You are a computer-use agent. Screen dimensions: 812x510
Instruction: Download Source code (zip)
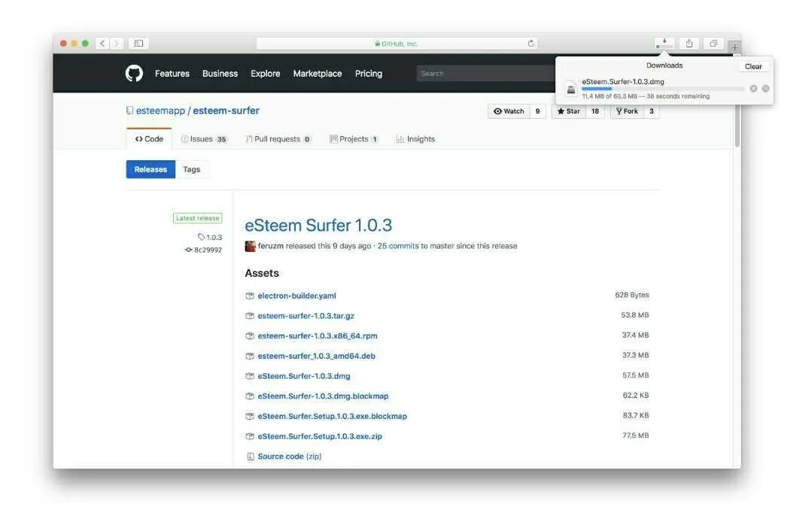coord(290,456)
